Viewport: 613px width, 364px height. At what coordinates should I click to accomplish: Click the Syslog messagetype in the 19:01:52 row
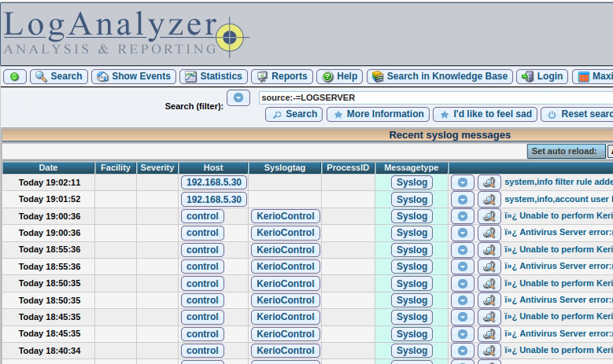click(x=412, y=200)
